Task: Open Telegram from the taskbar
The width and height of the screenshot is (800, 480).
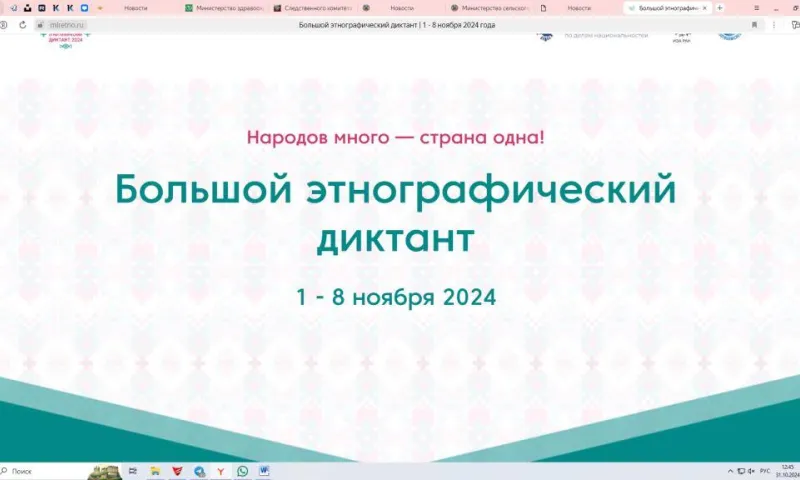Action: coord(199,471)
